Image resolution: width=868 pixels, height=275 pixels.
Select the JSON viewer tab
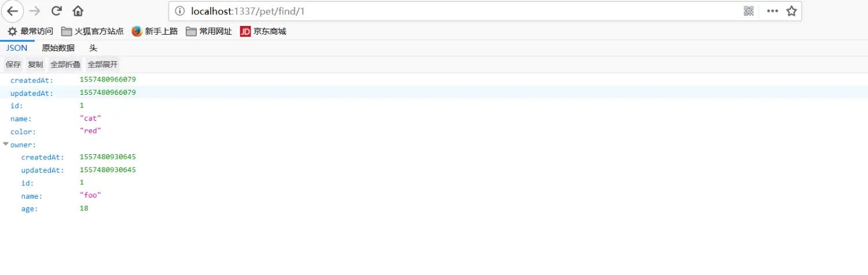coord(17,48)
